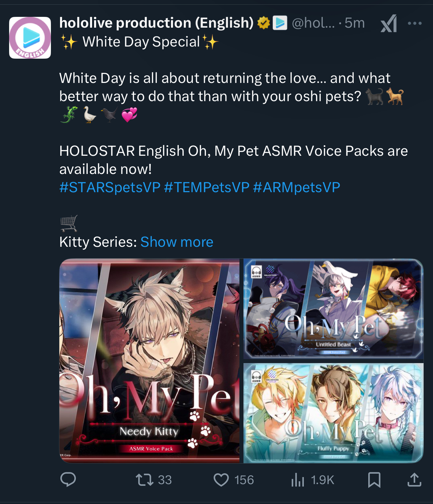Open the hololive production profile avatar

(30, 38)
